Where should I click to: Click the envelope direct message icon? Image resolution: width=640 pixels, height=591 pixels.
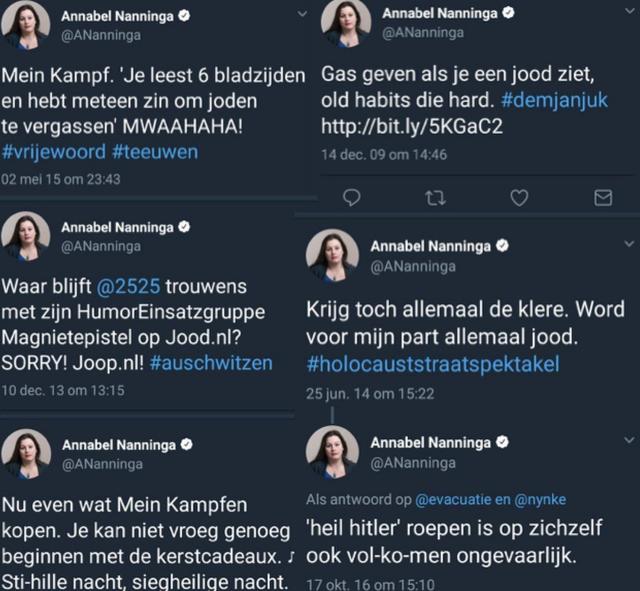tap(603, 198)
